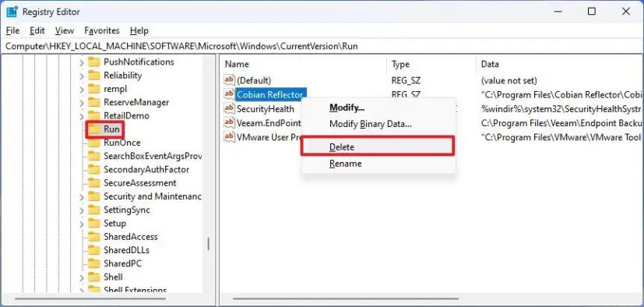Click the Reliability folder icon

94,76
